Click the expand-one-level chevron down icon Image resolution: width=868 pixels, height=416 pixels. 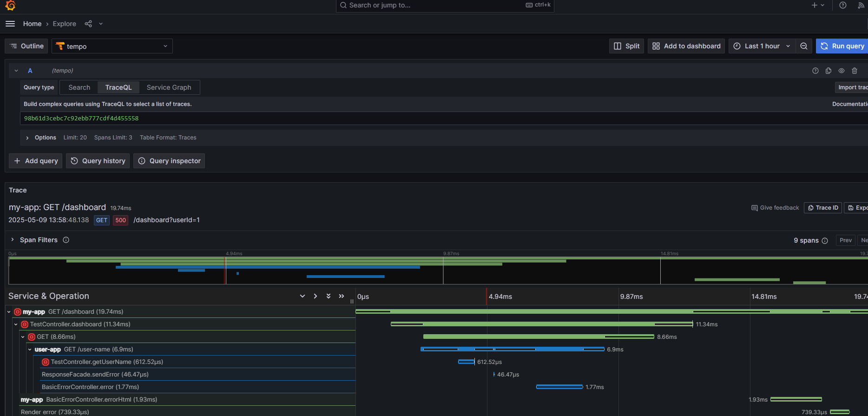(302, 296)
